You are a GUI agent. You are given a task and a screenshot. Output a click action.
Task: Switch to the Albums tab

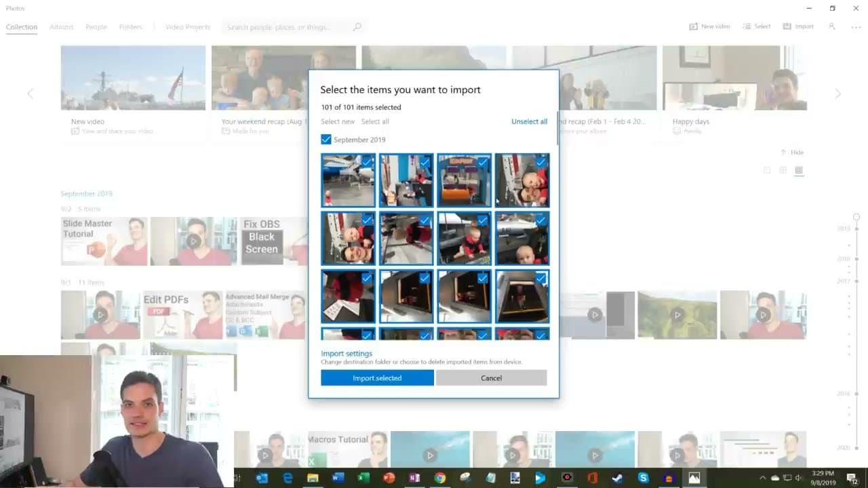pos(62,27)
